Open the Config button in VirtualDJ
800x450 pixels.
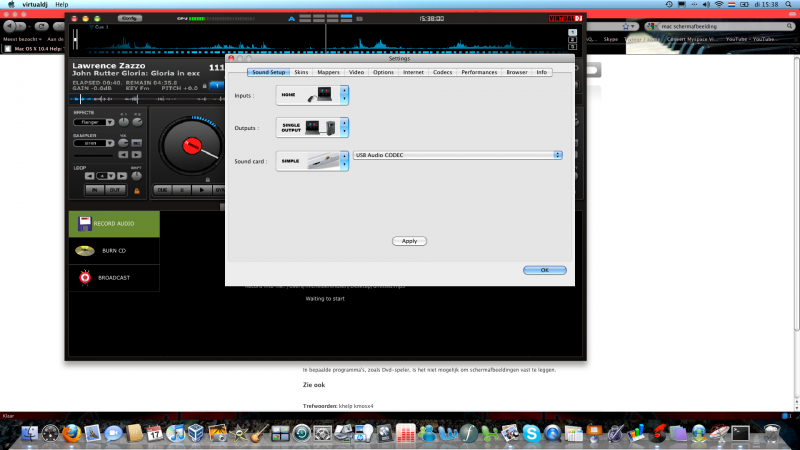click(x=130, y=18)
